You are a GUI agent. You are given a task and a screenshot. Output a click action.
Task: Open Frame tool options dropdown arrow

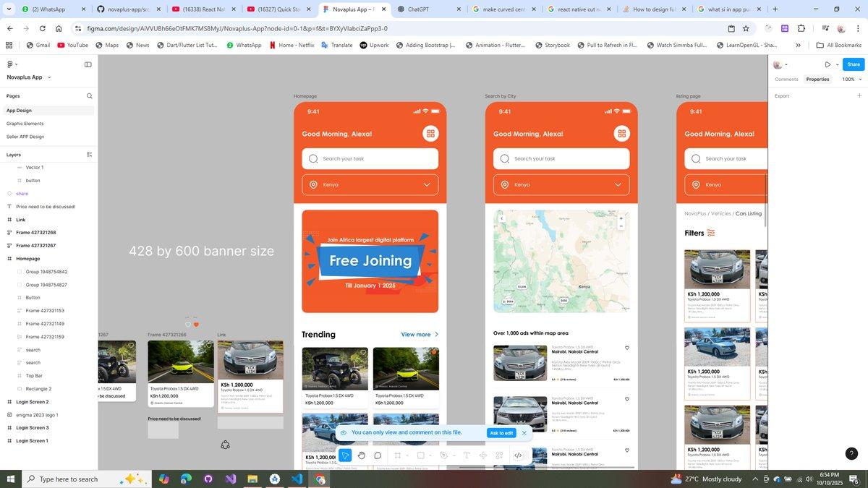pyautogui.click(x=406, y=455)
